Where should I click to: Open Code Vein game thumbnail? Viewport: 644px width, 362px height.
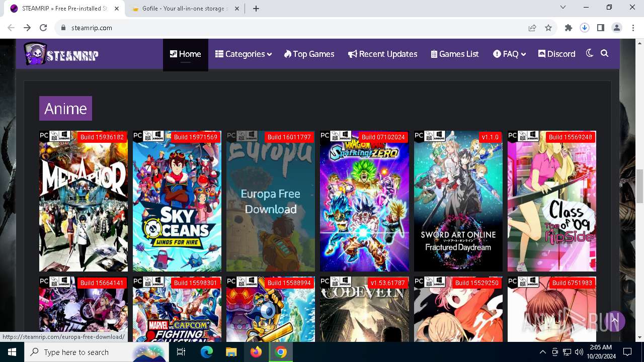[x=364, y=309]
